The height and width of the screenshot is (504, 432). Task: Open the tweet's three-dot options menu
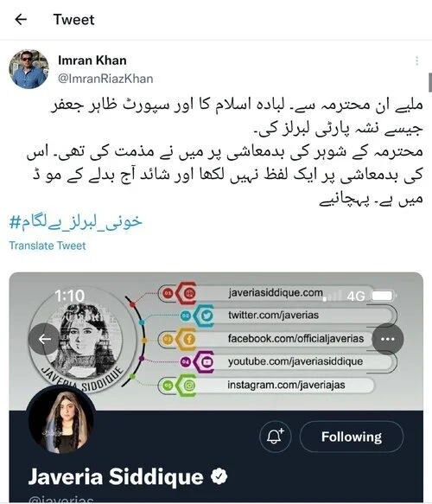click(x=416, y=61)
